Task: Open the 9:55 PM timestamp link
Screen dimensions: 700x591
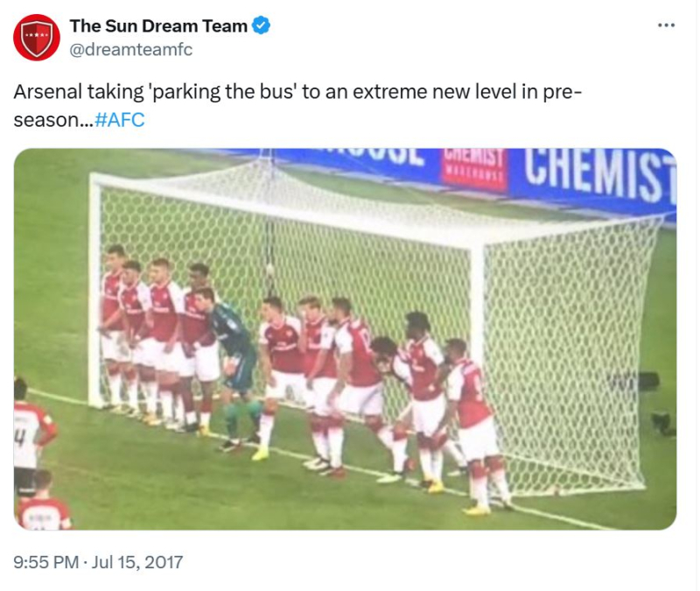Action: pos(46,562)
